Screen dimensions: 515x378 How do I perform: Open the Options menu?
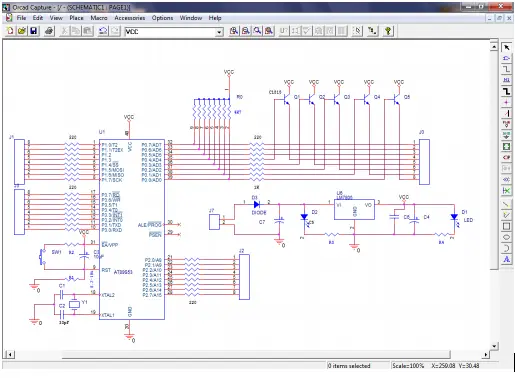pos(162,18)
